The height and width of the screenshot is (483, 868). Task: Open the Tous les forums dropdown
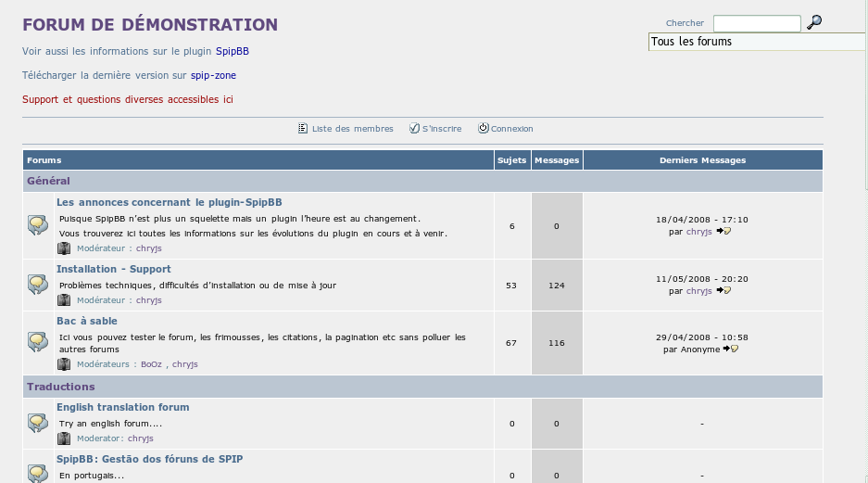(757, 42)
